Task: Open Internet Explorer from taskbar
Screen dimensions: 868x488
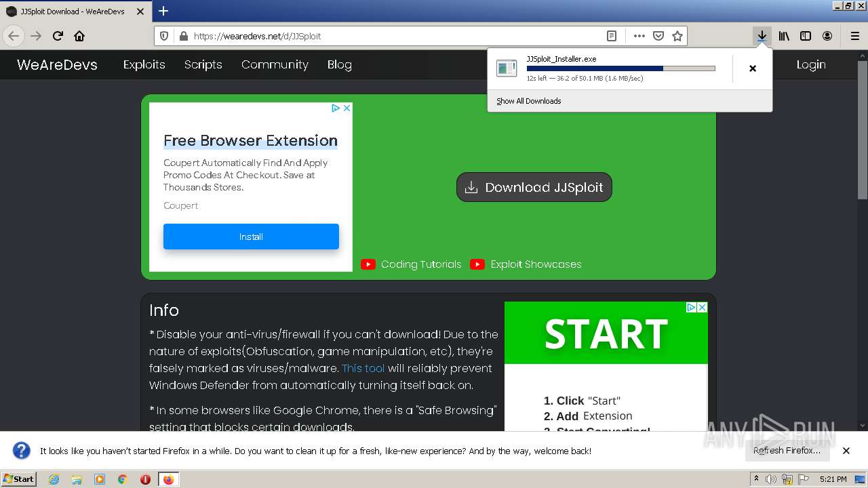Action: 54,479
